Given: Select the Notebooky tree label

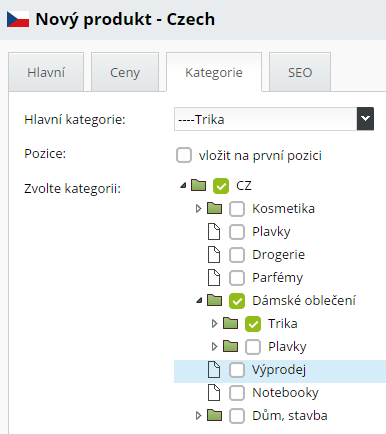Looking at the screenshot, I should [x=285, y=393].
